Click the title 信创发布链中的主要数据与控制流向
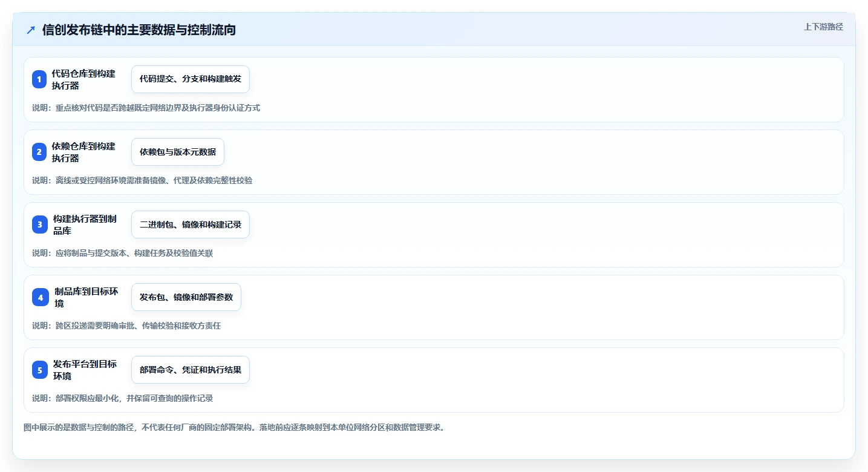 coord(139,30)
